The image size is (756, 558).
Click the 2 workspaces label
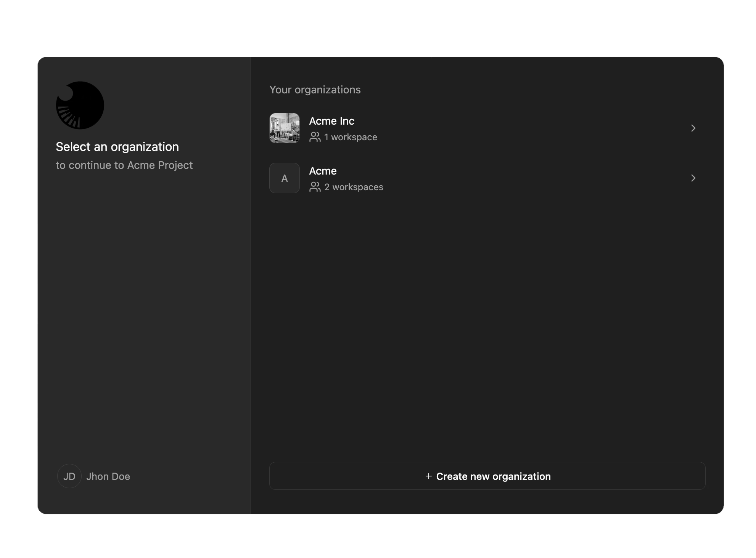pyautogui.click(x=354, y=187)
